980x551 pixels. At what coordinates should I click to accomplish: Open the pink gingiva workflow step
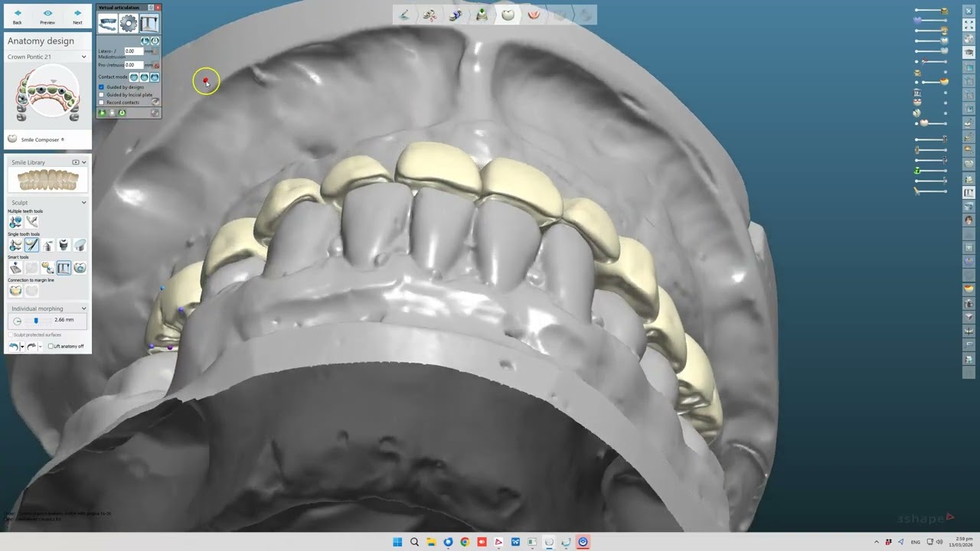point(534,15)
